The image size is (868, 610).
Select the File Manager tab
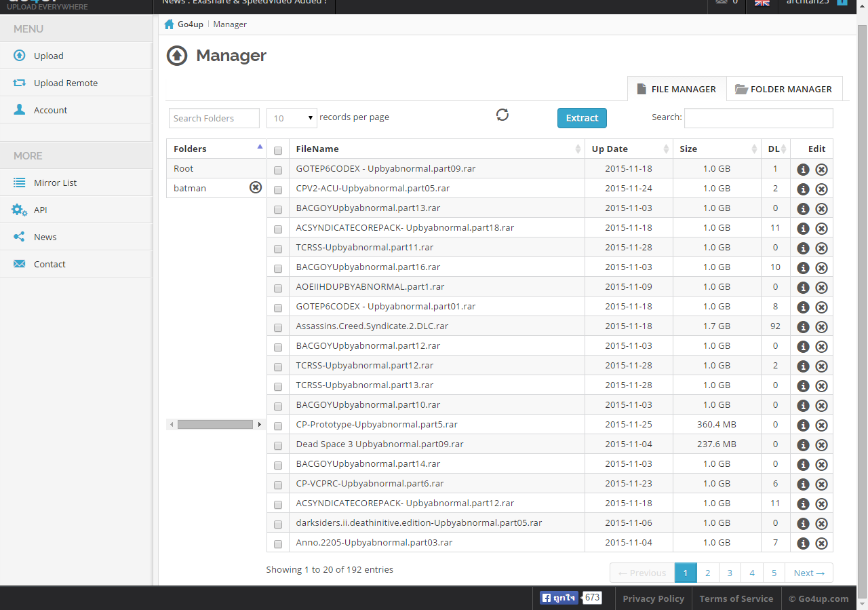677,89
